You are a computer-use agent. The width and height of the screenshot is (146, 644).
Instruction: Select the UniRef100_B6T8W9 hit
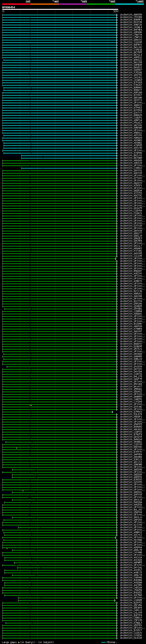(x=131, y=158)
